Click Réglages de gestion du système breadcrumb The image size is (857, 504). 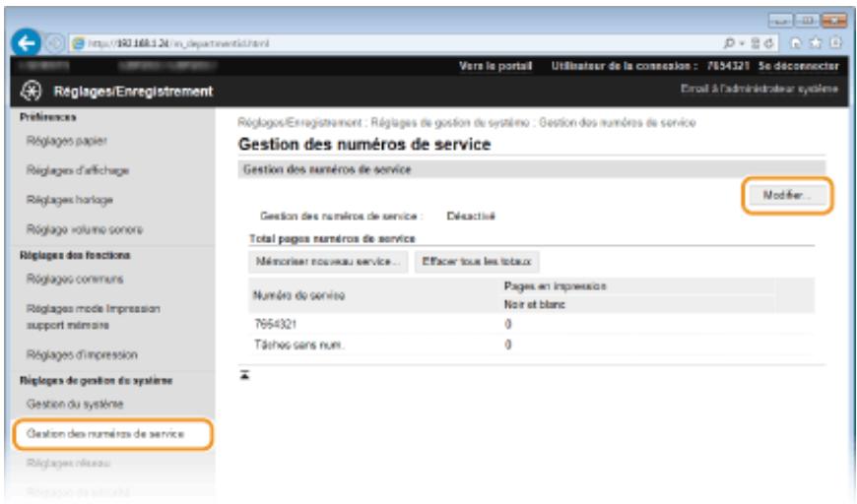[x=450, y=122]
